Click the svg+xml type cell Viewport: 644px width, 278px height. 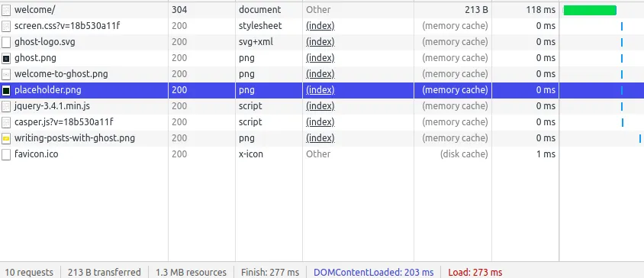256,42
